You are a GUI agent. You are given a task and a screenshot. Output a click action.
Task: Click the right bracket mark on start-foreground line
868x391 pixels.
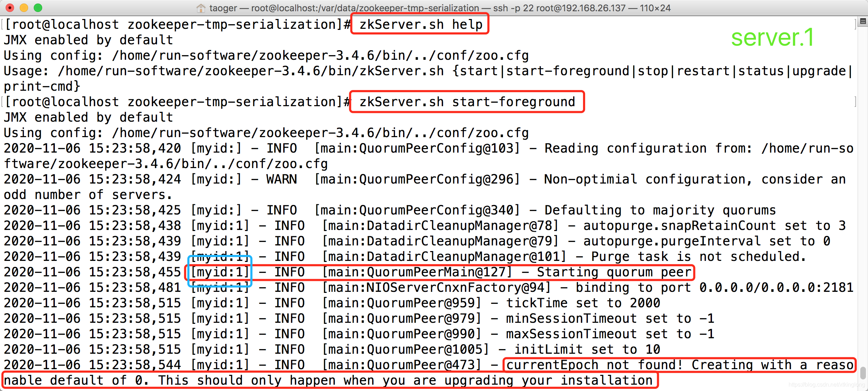click(x=855, y=102)
